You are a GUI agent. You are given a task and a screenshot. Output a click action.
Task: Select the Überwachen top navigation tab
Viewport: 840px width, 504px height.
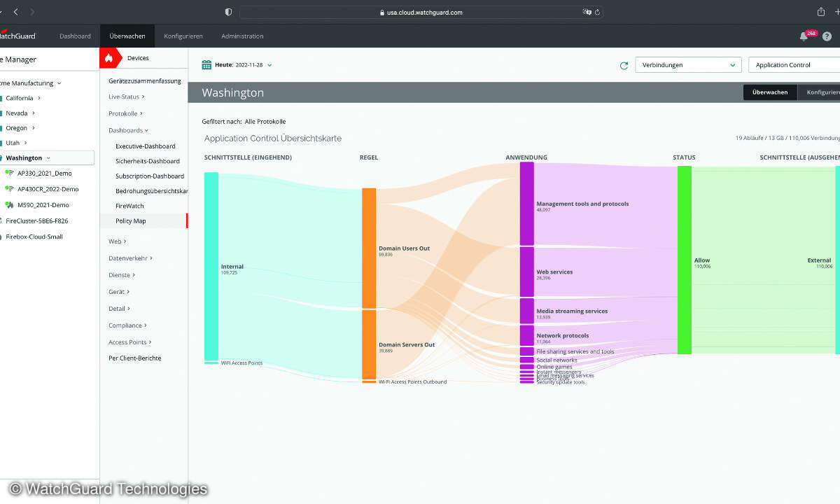(127, 36)
